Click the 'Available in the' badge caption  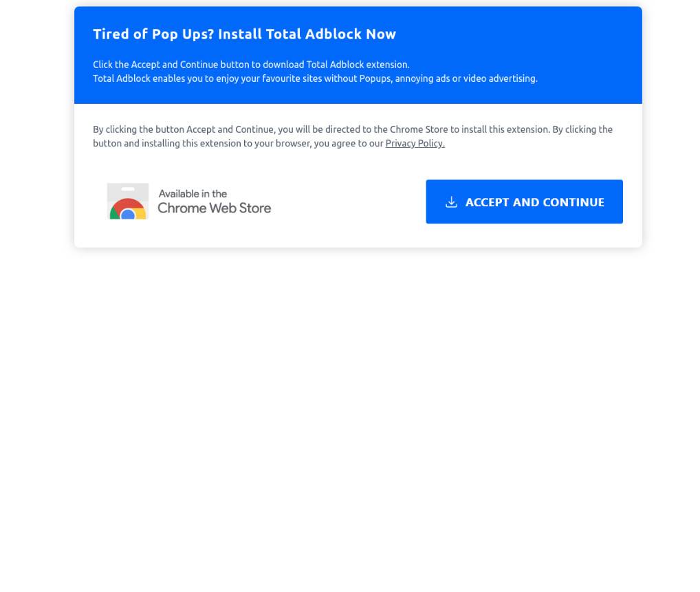[x=193, y=194]
